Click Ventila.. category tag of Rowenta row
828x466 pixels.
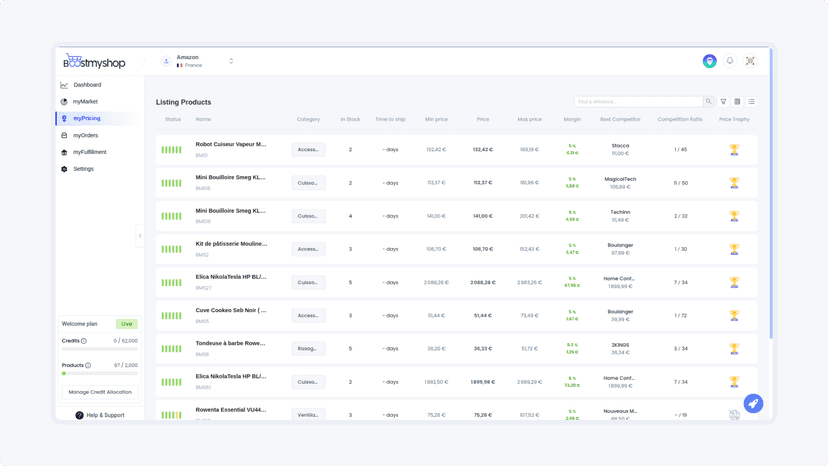click(308, 415)
